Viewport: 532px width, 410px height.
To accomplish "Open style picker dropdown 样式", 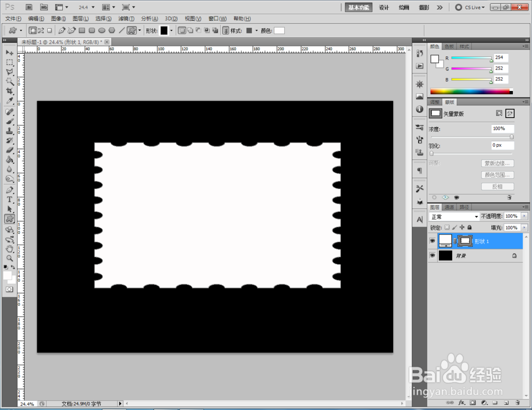I will coord(256,30).
